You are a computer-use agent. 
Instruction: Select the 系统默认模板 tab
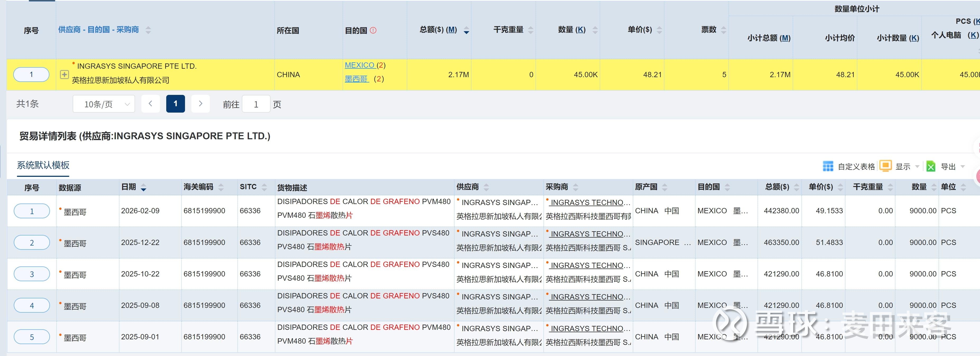[43, 165]
